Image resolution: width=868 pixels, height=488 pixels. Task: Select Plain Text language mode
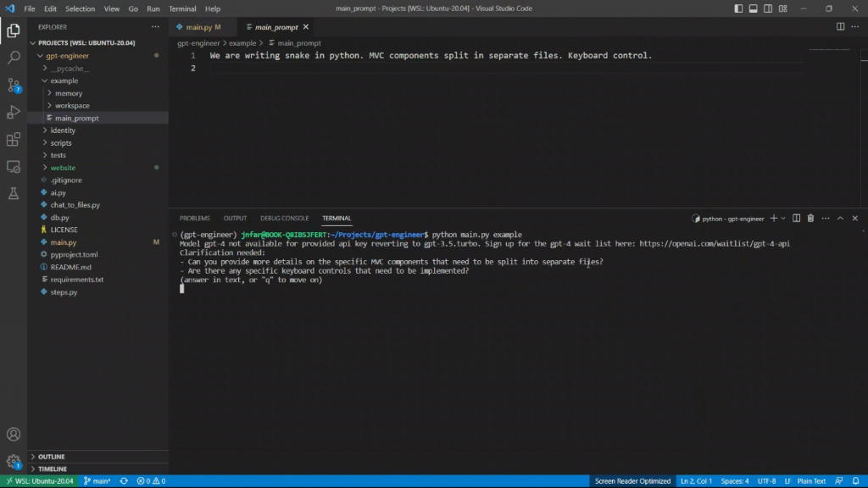(x=811, y=481)
